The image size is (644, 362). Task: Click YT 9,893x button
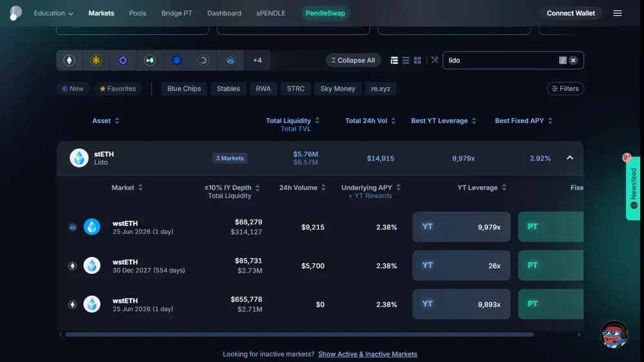461,304
